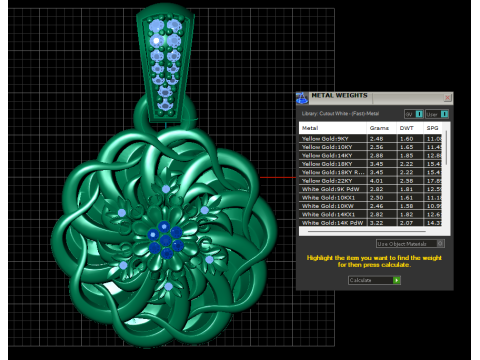Select White Gold:10KW row
The height and width of the screenshot is (360, 480).
[x=370, y=206]
